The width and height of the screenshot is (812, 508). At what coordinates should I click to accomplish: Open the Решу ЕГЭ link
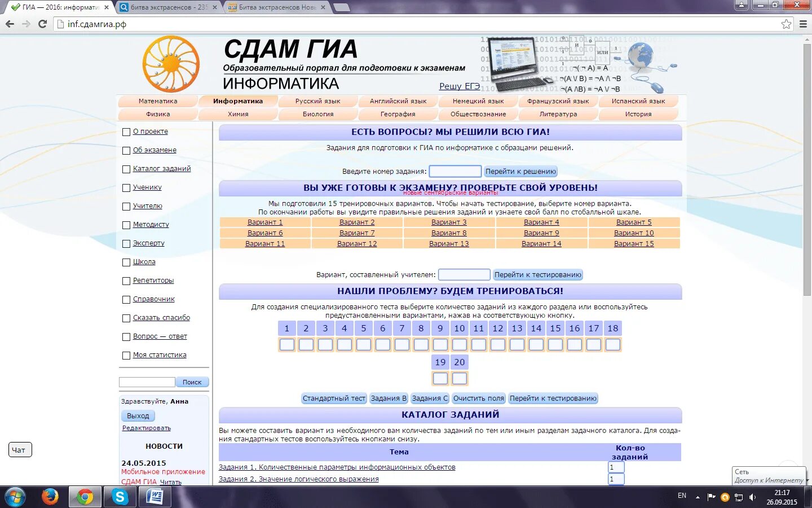(460, 86)
